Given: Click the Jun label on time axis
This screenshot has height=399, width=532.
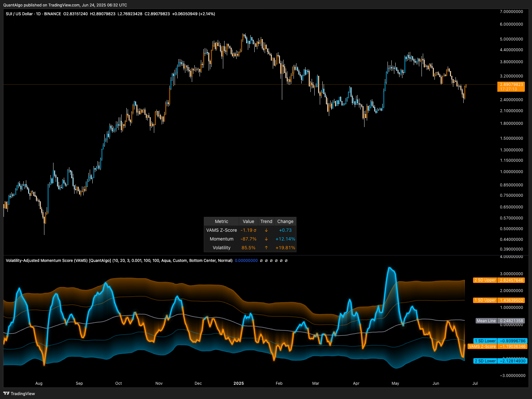Looking at the screenshot, I should 436,383.
